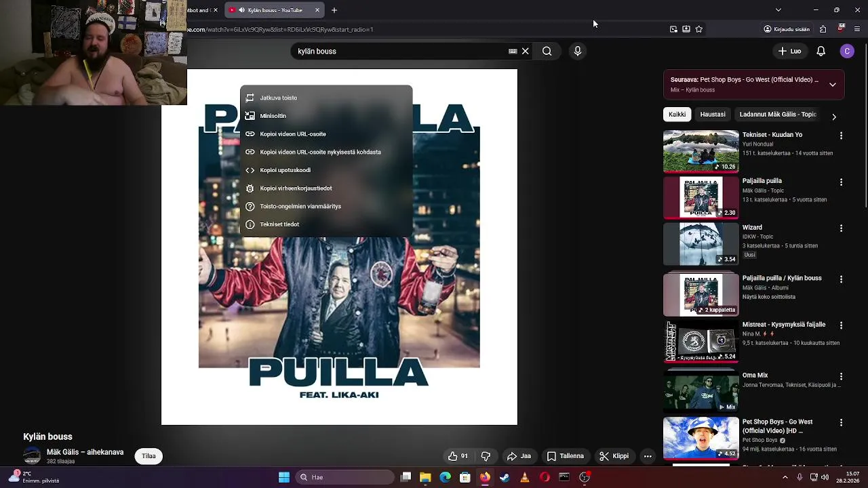Click the Luo create button
Screen dimensions: 868x488
(x=789, y=51)
